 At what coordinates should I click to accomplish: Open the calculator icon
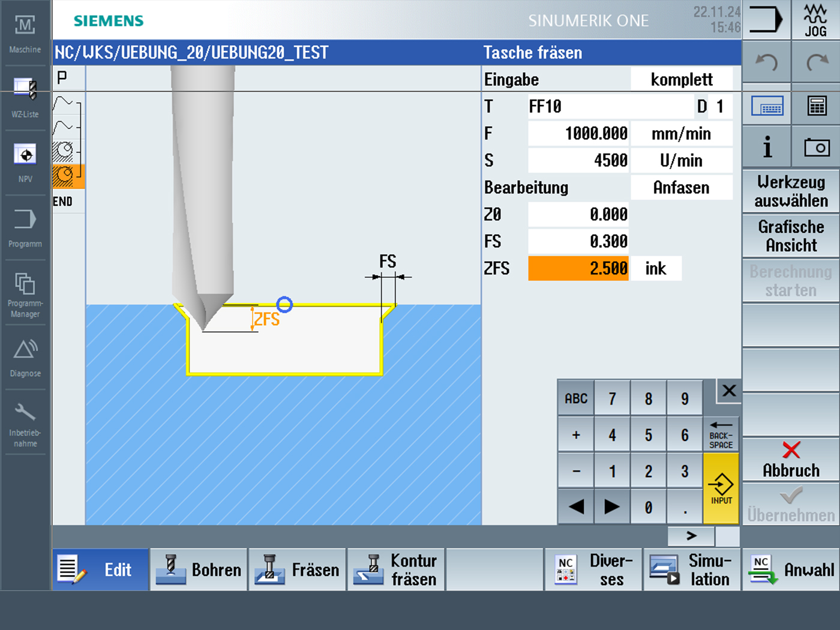(x=816, y=106)
